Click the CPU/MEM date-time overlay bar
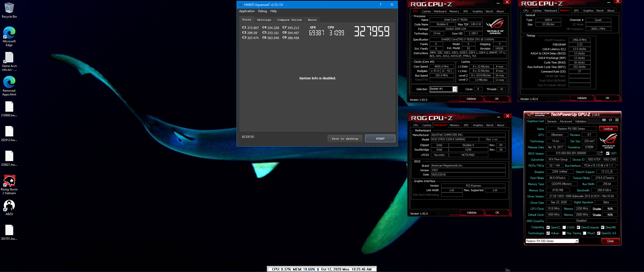644x272 pixels. pyautogui.click(x=322, y=269)
